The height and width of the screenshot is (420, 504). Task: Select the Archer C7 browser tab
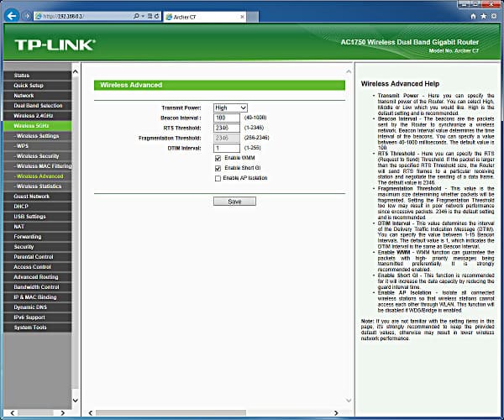(205, 17)
